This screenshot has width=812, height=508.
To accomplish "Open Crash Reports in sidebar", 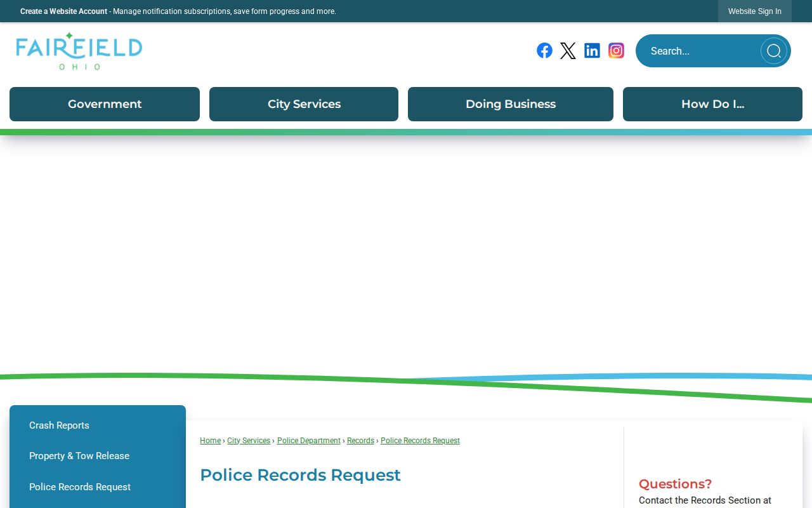I will click(x=98, y=425).
